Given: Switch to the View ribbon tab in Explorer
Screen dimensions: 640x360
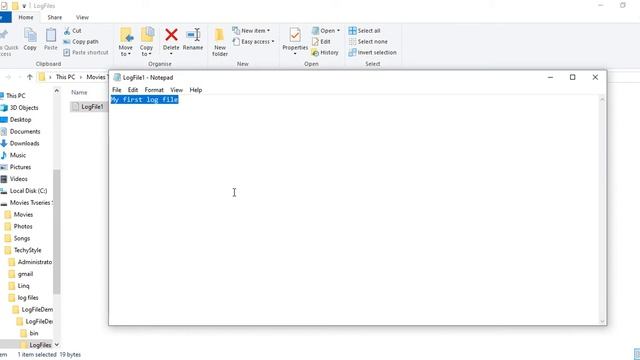Looking at the screenshot, I should [x=82, y=17].
